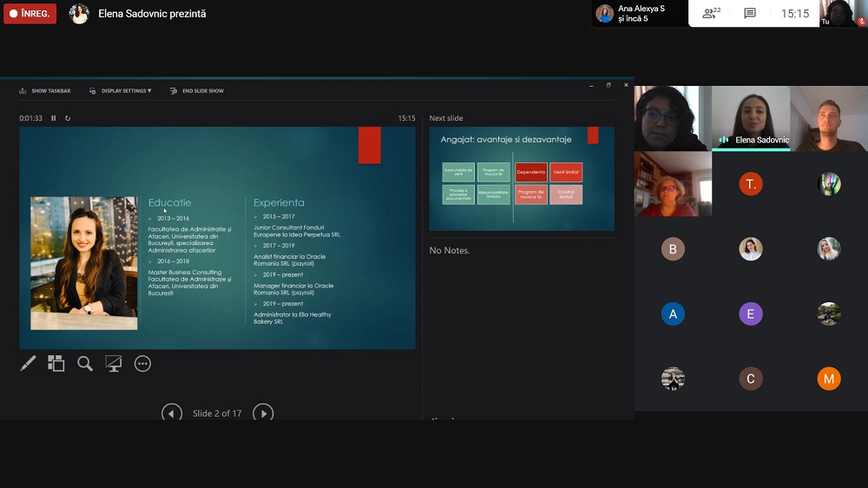Viewport: 868px width, 488px height.
Task: Expand the Ana Alexya S participants banner
Action: point(639,14)
